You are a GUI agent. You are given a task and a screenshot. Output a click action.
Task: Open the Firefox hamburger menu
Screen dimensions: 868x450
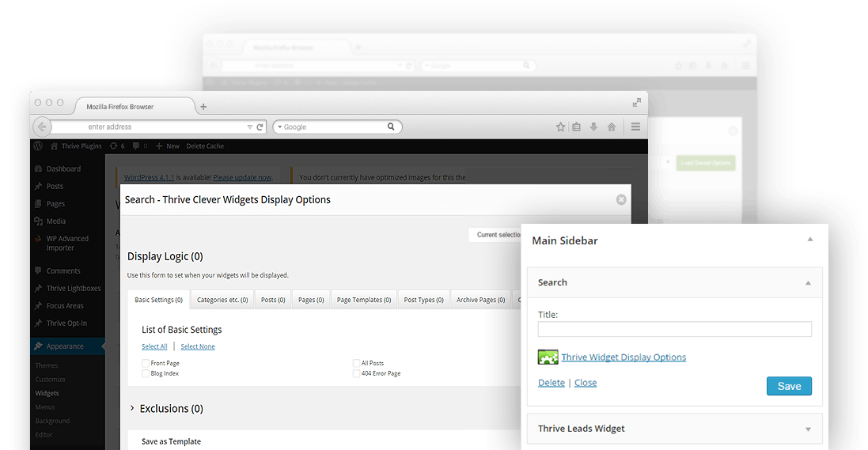pos(635,127)
